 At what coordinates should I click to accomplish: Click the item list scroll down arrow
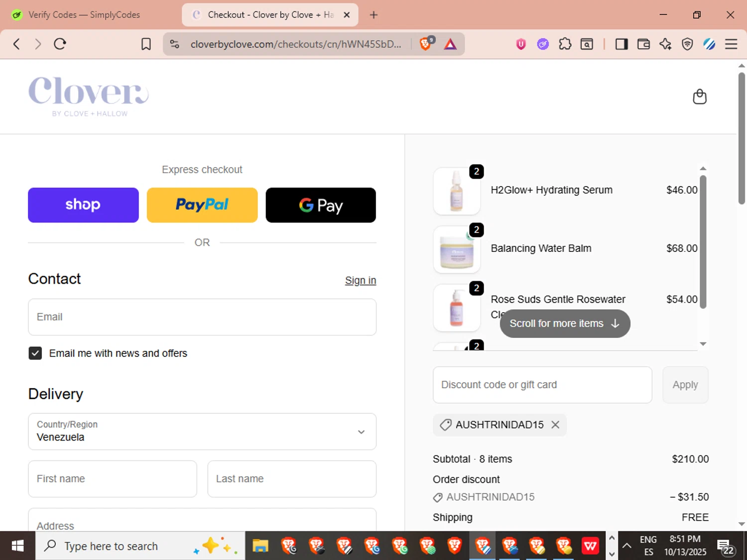(x=703, y=344)
